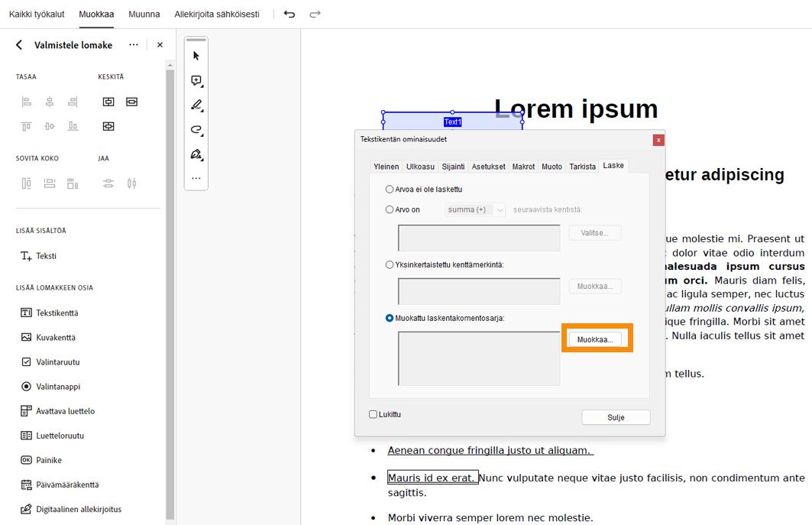Select the Painike form field tool
This screenshot has height=525, width=812.
click(x=47, y=459)
